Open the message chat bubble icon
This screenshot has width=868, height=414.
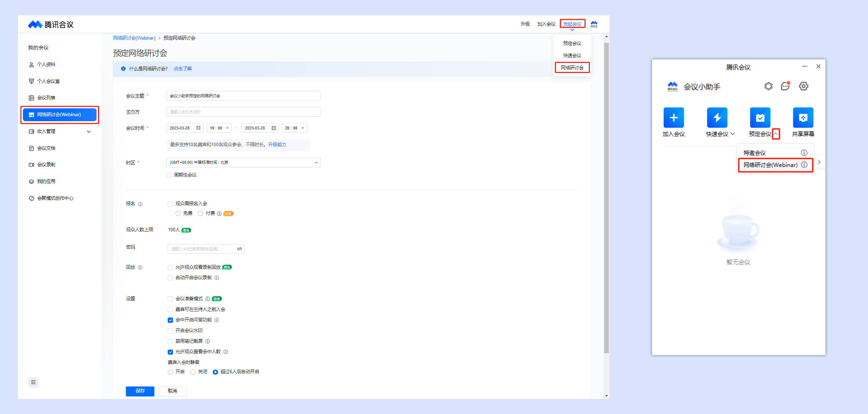(785, 86)
